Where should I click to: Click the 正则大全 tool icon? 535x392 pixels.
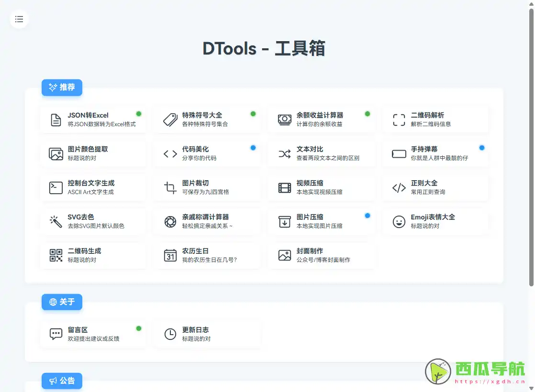pos(398,187)
